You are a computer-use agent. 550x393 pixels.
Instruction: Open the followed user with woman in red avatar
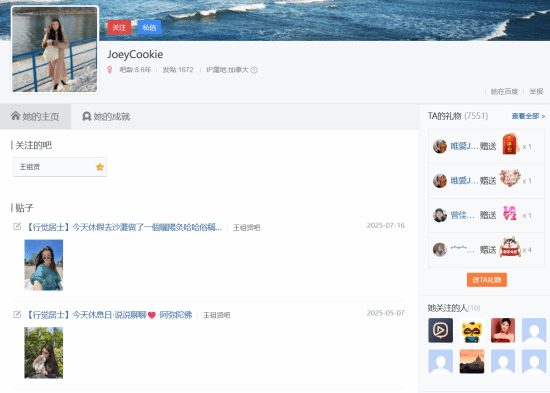click(x=503, y=331)
